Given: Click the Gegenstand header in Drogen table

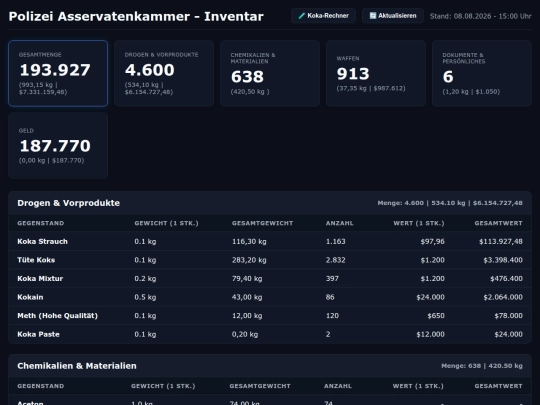Looking at the screenshot, I should [41, 223].
